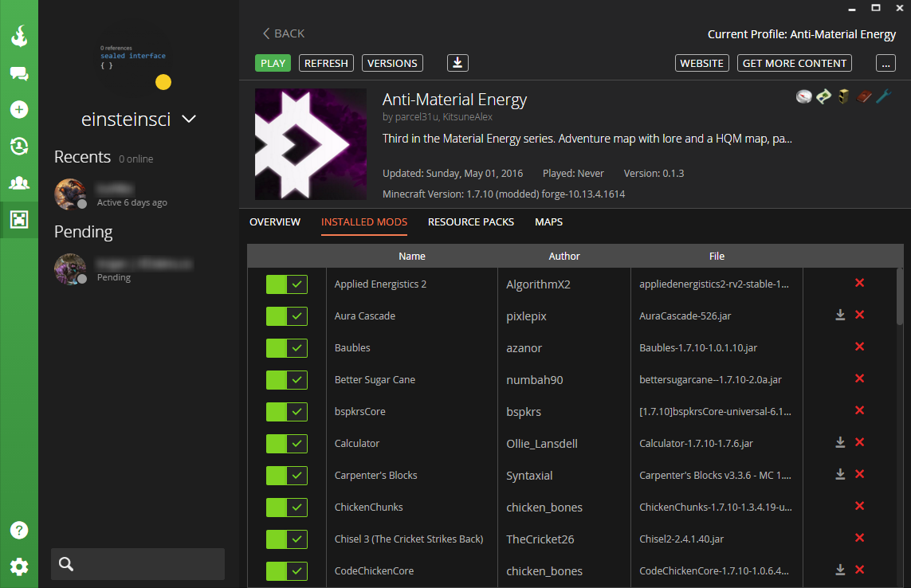Viewport: 911px width, 588px height.
Task: Open the chat messages sidebar icon
Action: 19,73
